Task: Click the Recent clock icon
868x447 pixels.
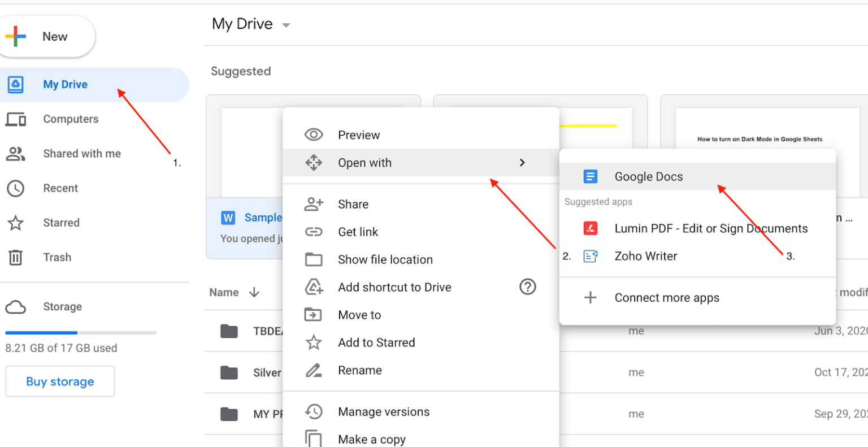Action: pyautogui.click(x=15, y=188)
